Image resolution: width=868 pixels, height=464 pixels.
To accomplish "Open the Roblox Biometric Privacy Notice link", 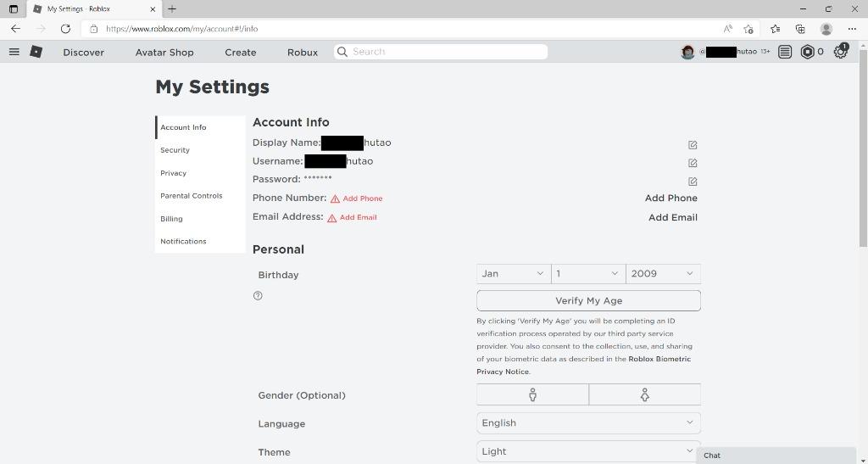I will [x=583, y=366].
